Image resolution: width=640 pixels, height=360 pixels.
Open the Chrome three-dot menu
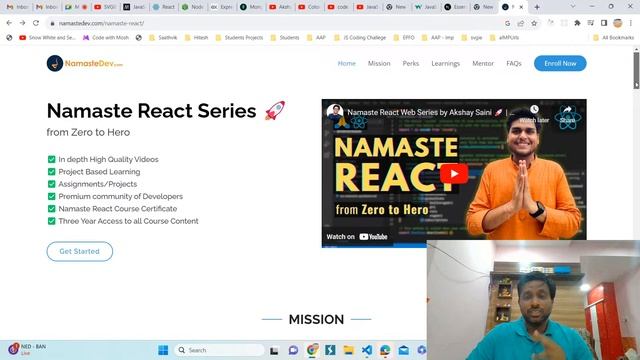click(631, 23)
